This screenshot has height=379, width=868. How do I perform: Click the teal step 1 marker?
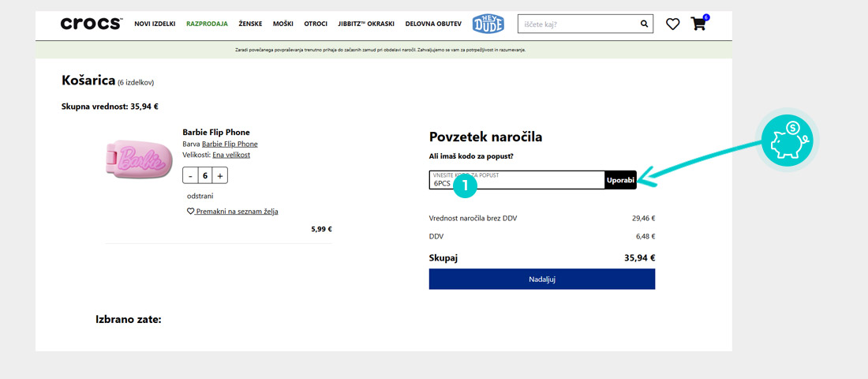465,186
